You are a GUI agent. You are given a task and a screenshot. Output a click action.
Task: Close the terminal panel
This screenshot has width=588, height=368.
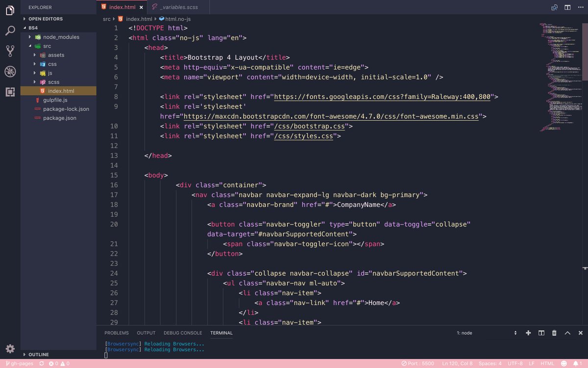click(580, 333)
